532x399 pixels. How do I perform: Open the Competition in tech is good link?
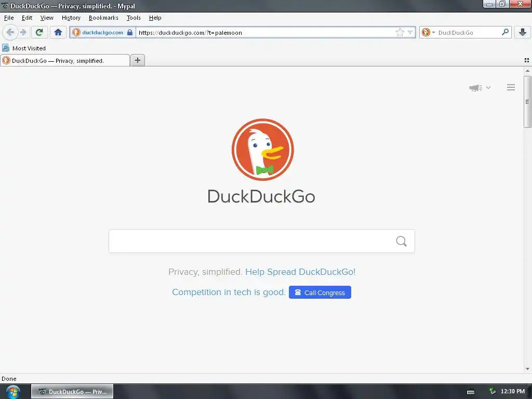point(229,292)
